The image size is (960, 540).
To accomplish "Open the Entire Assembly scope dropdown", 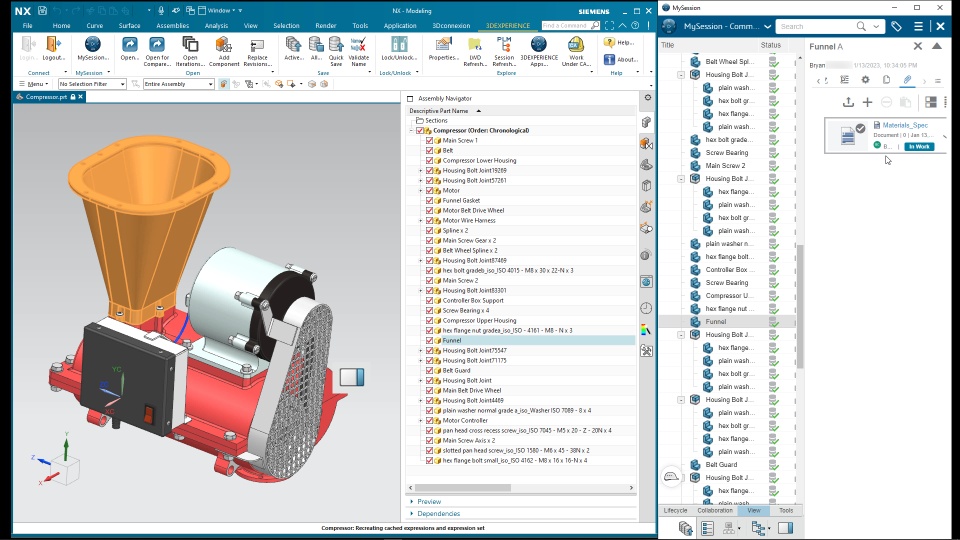I will click(179, 84).
